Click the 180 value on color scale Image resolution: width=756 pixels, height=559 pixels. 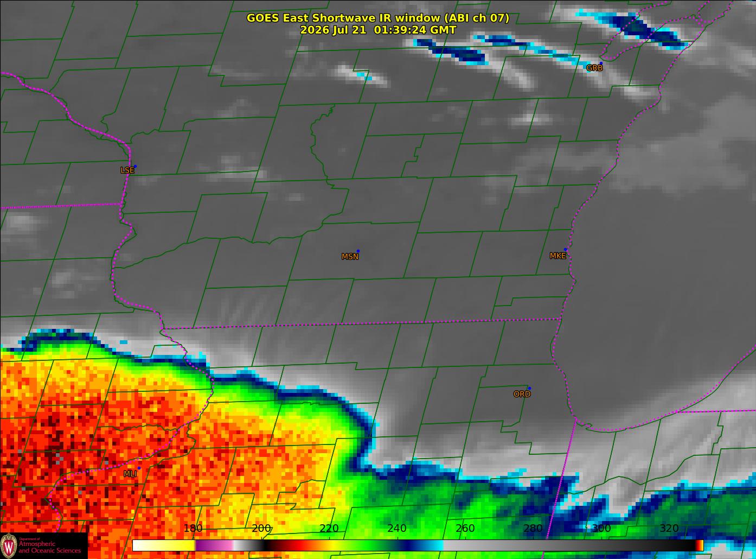click(x=193, y=529)
